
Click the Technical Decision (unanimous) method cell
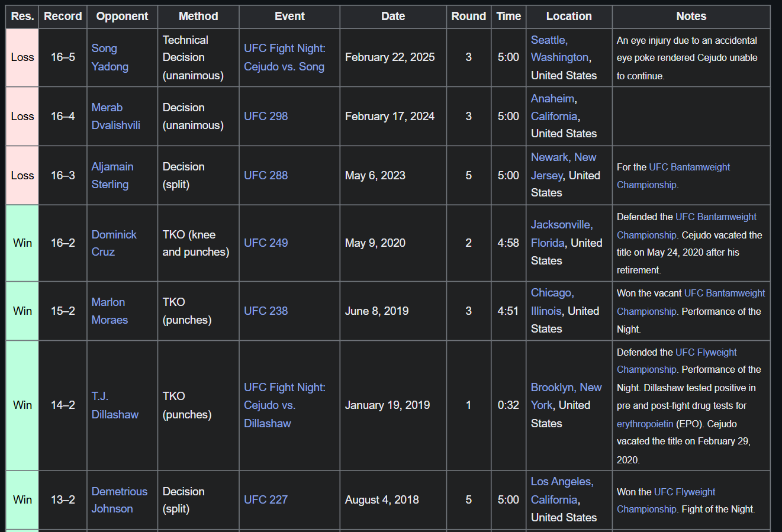198,57
